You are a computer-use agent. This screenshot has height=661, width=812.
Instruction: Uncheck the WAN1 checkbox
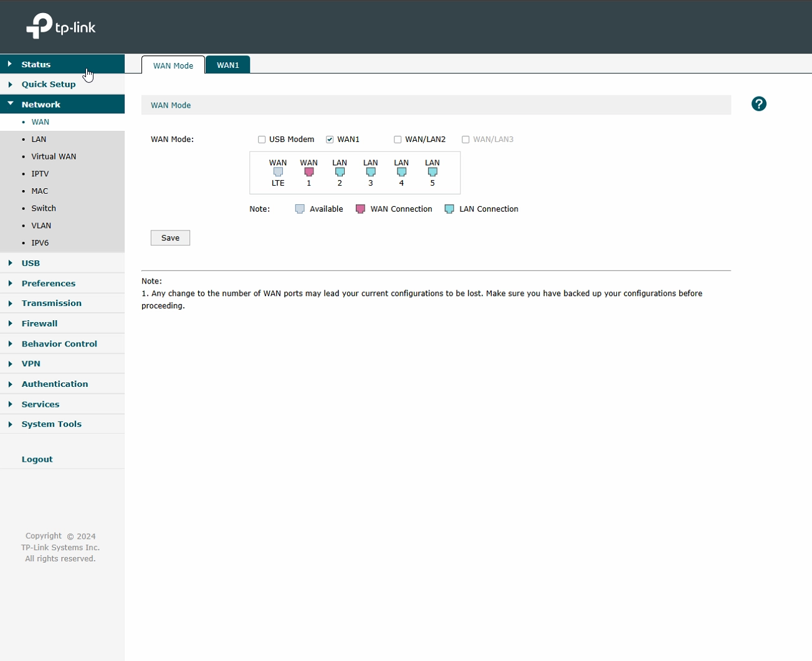330,140
